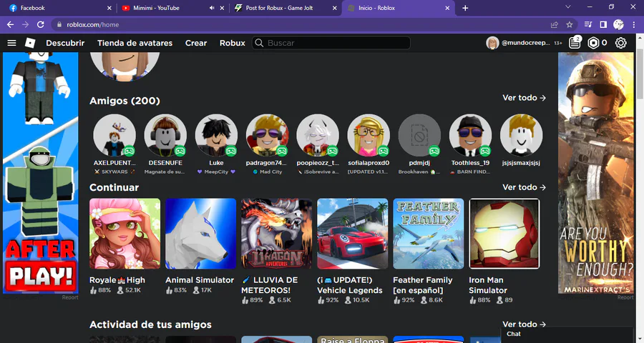This screenshot has height=343, width=644.
Task: Open the Robux balance icon
Action: click(593, 43)
